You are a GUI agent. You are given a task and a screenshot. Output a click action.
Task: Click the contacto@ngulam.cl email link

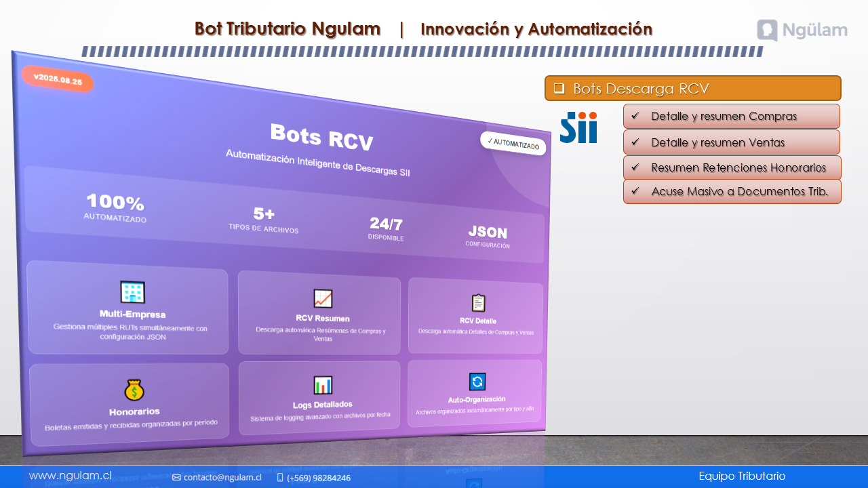tap(222, 477)
